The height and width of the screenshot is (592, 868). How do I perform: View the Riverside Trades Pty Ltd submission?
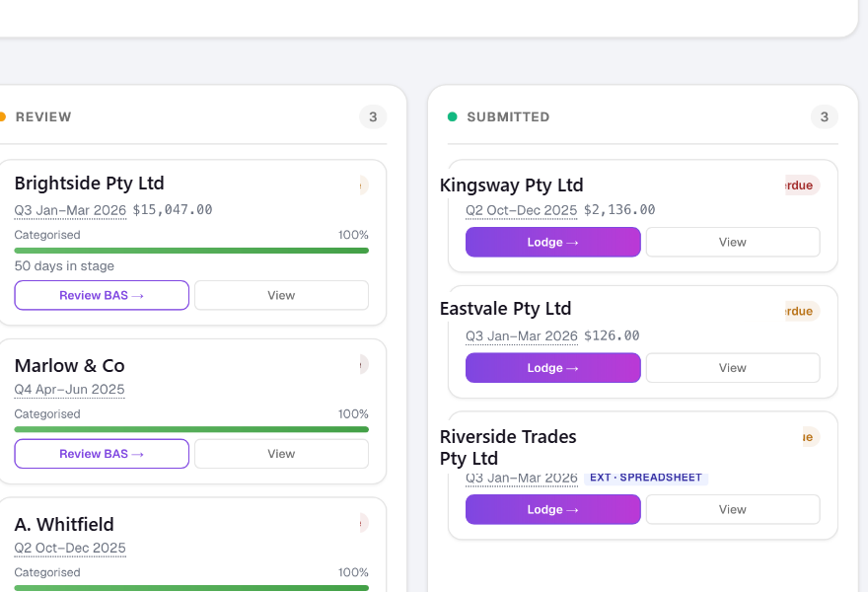click(733, 509)
